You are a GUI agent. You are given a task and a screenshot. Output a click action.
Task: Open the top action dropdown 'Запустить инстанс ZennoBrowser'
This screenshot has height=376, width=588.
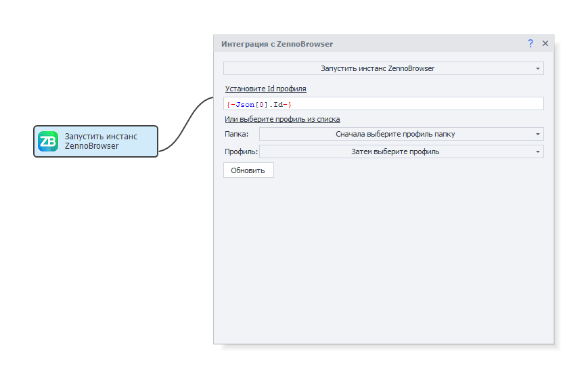(377, 69)
